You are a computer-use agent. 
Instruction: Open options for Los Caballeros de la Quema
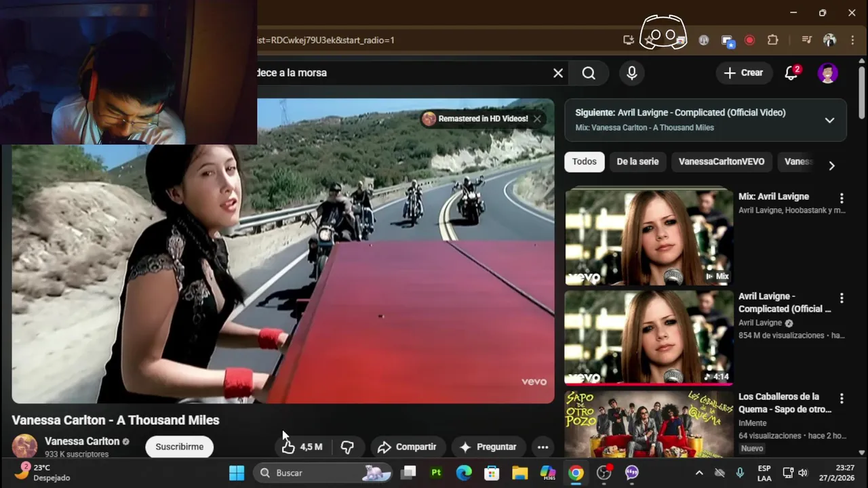pyautogui.click(x=842, y=399)
